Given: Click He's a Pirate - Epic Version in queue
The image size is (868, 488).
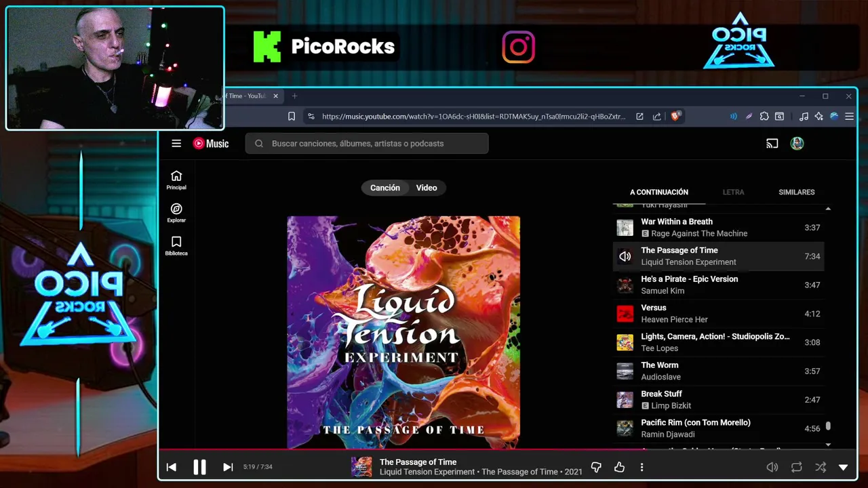Looking at the screenshot, I should tap(719, 285).
